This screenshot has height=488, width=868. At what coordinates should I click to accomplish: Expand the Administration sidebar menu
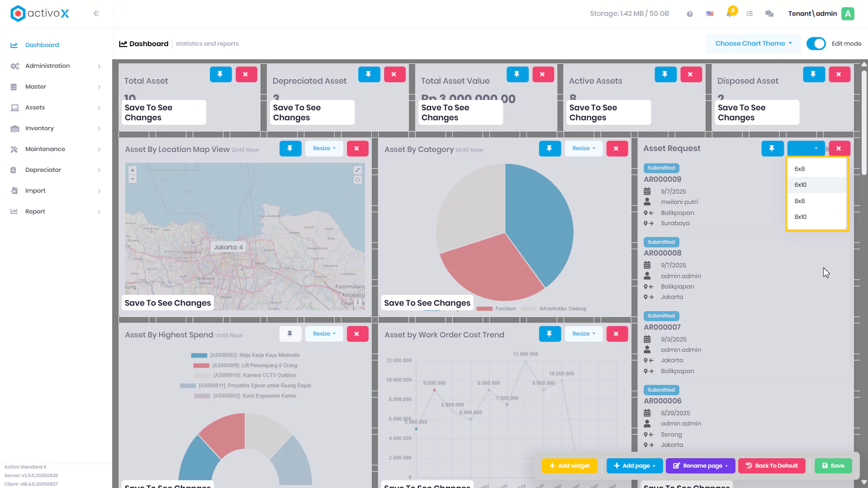pyautogui.click(x=56, y=66)
